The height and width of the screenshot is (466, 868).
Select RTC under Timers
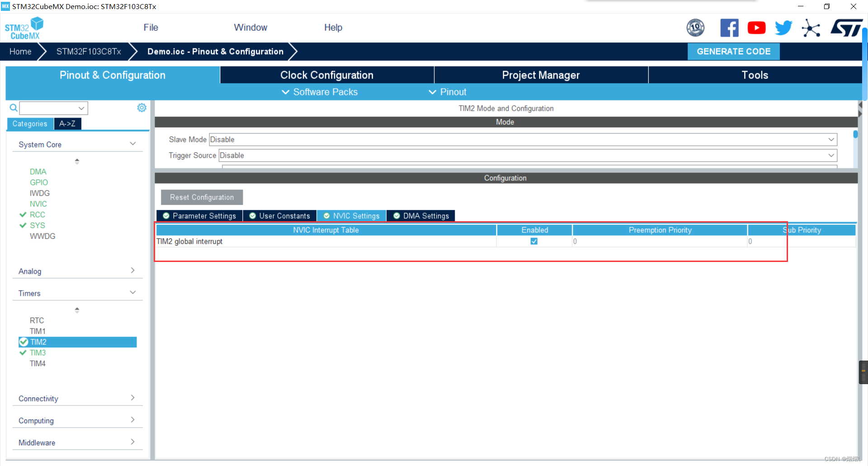pyautogui.click(x=37, y=320)
